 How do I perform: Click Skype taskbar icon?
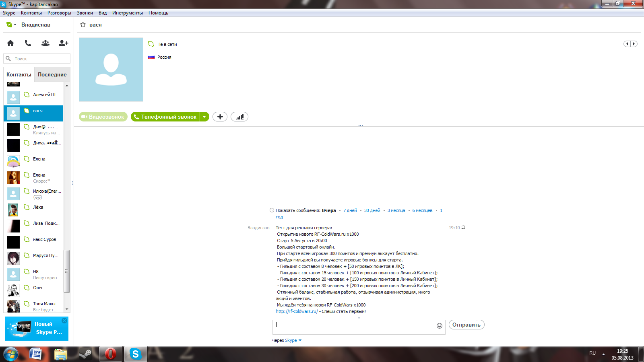coord(135,354)
